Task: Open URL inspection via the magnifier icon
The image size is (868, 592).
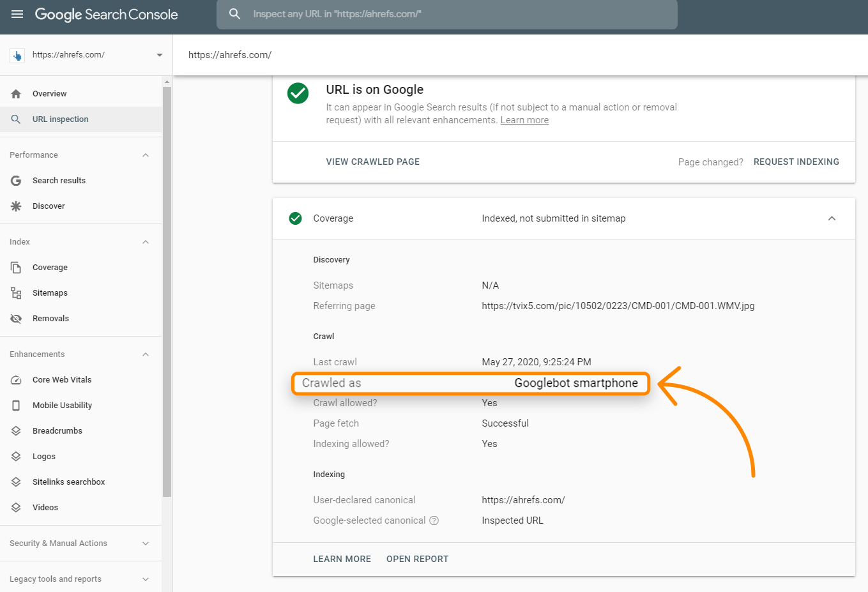Action: click(x=15, y=119)
